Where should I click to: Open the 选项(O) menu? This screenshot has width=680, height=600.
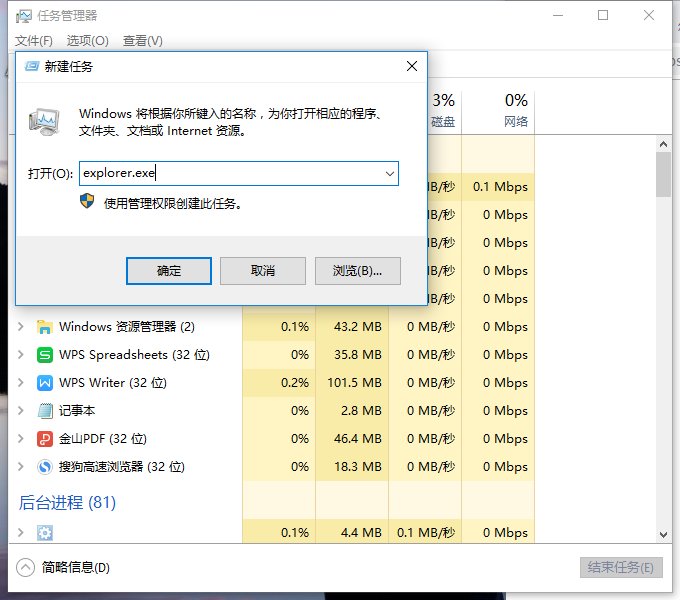pos(88,41)
